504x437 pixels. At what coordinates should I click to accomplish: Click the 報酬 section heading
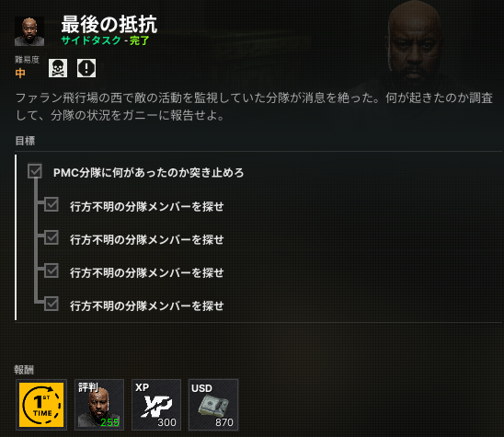tap(24, 370)
